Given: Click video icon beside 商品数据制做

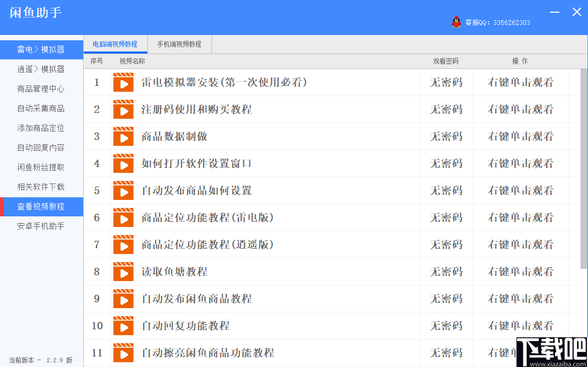Looking at the screenshot, I should click(123, 136).
